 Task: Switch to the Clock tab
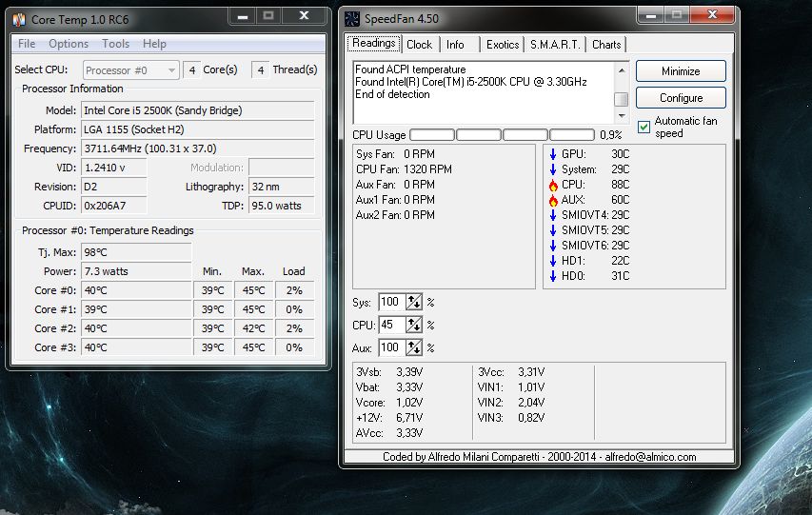420,45
